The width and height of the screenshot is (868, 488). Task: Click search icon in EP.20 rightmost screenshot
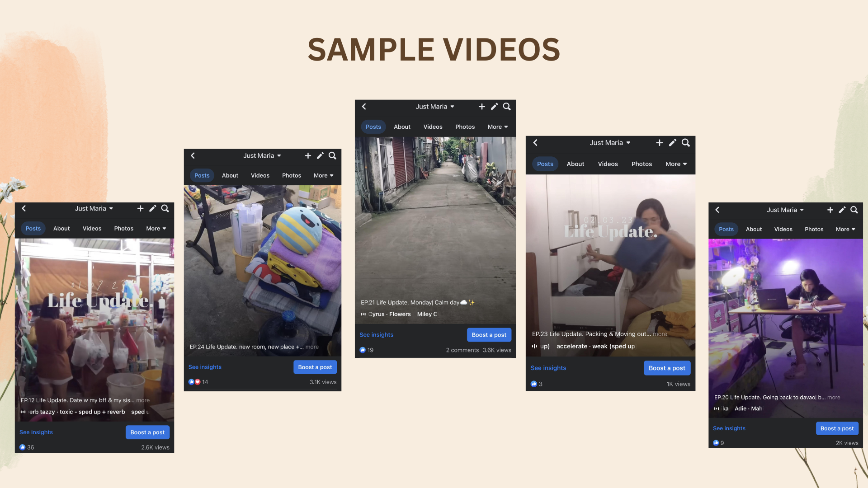click(854, 210)
